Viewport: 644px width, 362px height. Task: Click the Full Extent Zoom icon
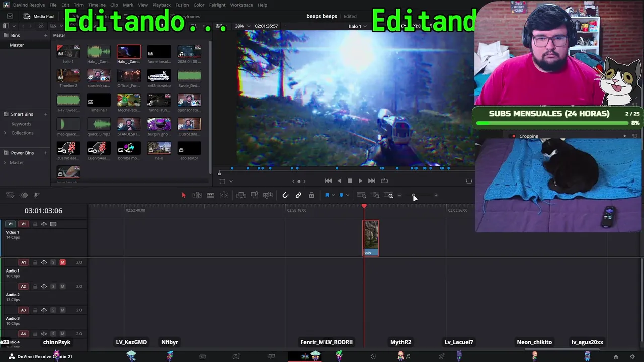[361, 195]
